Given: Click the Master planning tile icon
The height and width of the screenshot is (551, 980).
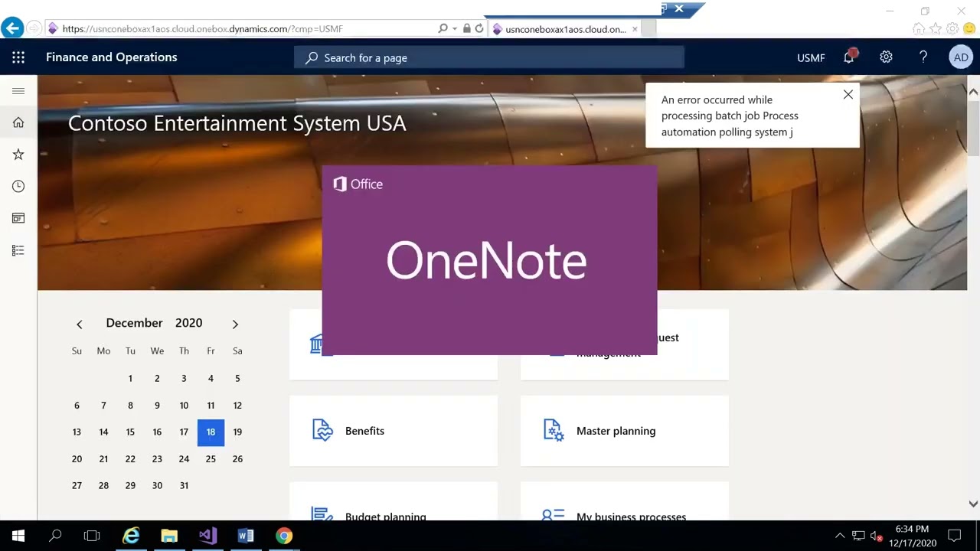Looking at the screenshot, I should click(554, 430).
